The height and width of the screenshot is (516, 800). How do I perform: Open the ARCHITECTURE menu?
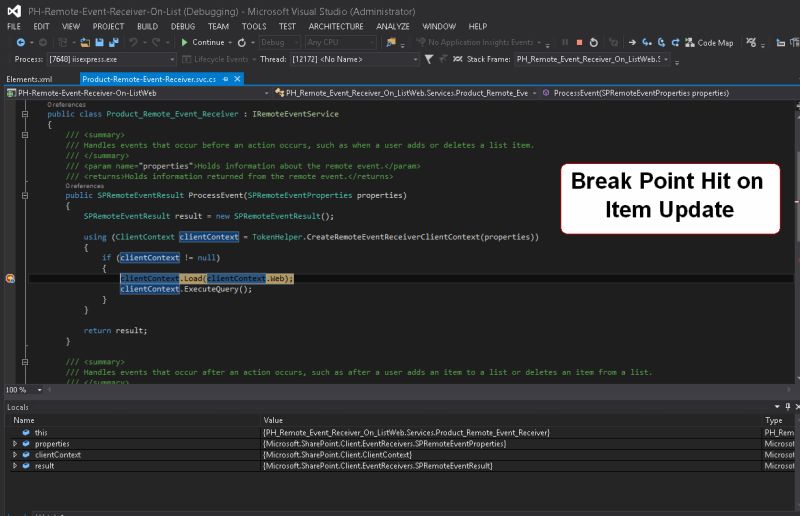[x=336, y=27]
